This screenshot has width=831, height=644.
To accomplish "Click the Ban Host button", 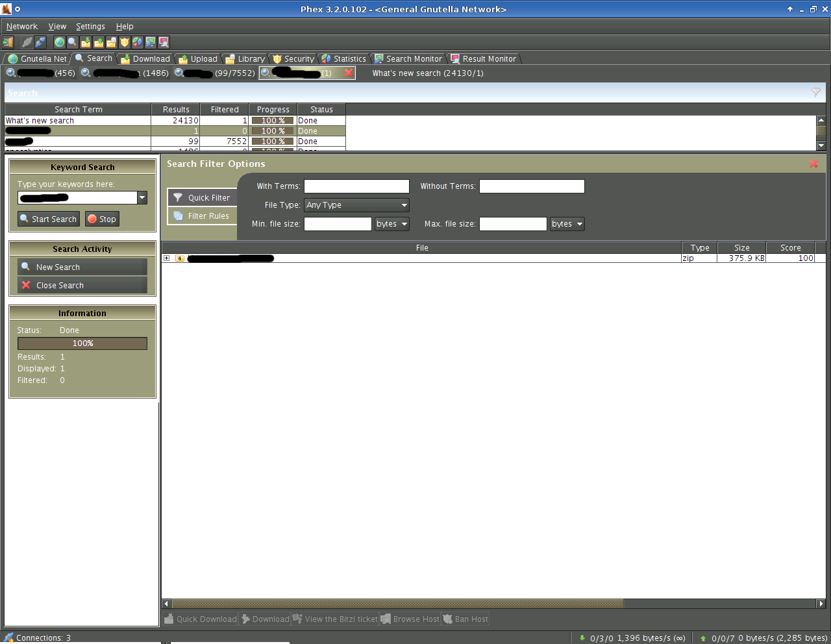I will (465, 619).
